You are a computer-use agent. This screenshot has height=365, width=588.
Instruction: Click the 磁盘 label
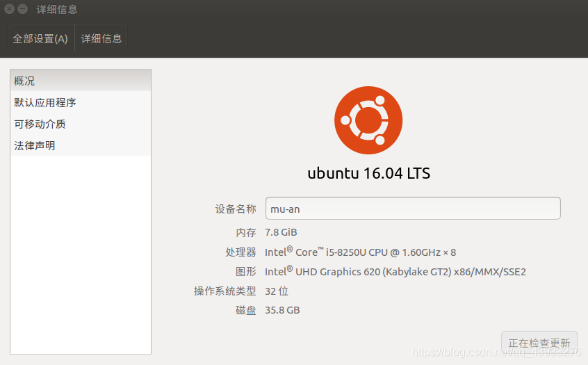(x=246, y=310)
